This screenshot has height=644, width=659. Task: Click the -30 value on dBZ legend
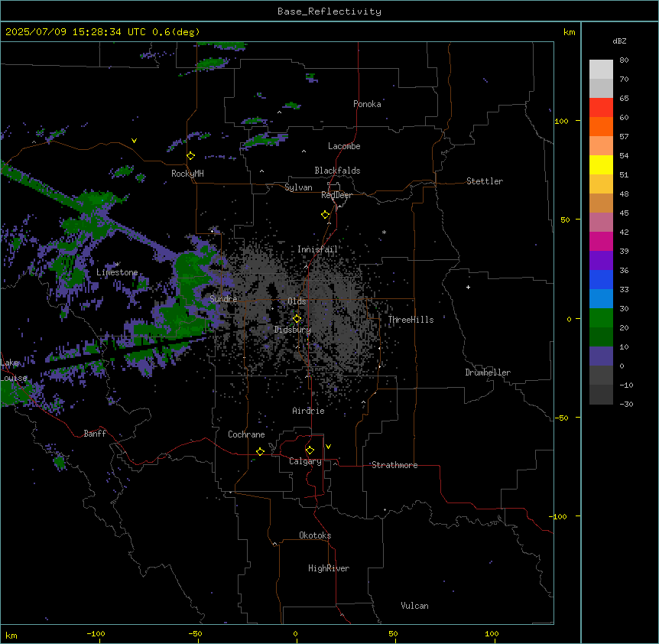(x=626, y=405)
